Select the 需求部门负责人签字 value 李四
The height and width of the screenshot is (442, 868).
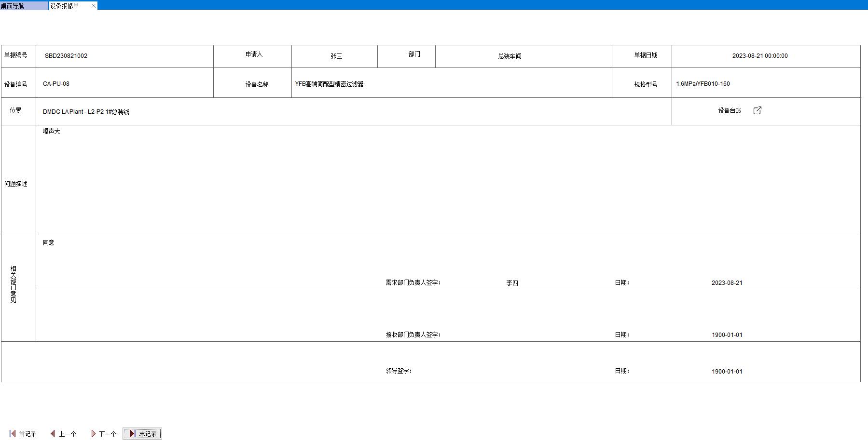[512, 283]
